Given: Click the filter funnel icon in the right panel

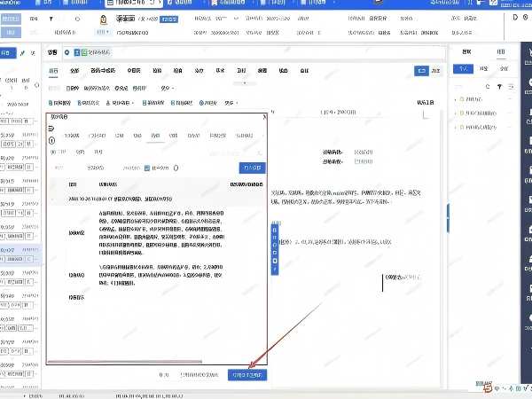Looking at the screenshot, I should pos(500,87).
